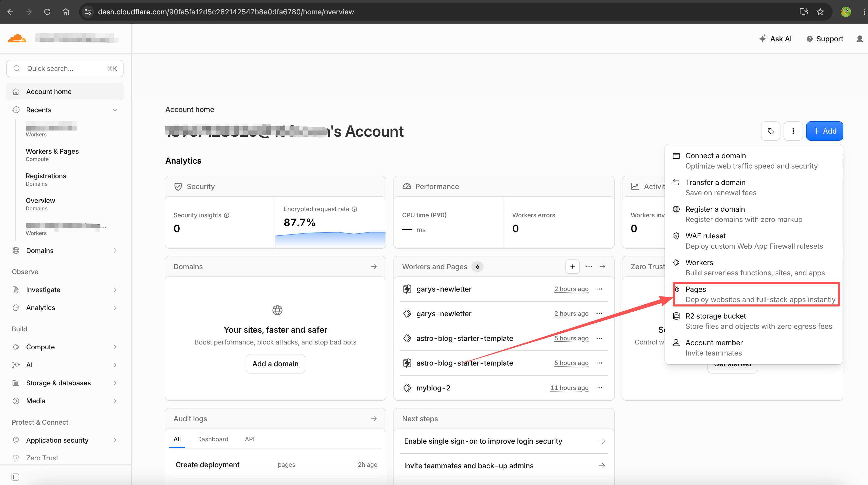Expand Domains in sidebar

[115, 250]
